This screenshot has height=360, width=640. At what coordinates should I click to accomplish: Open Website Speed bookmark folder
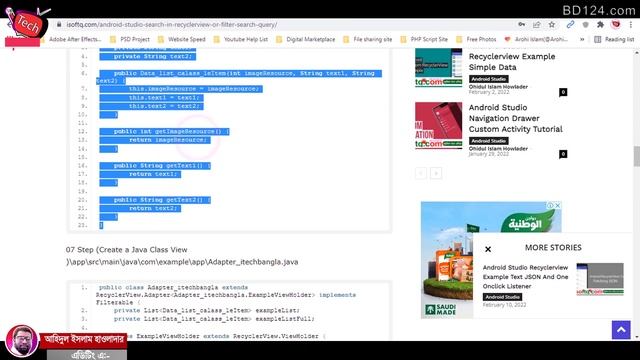point(182,39)
